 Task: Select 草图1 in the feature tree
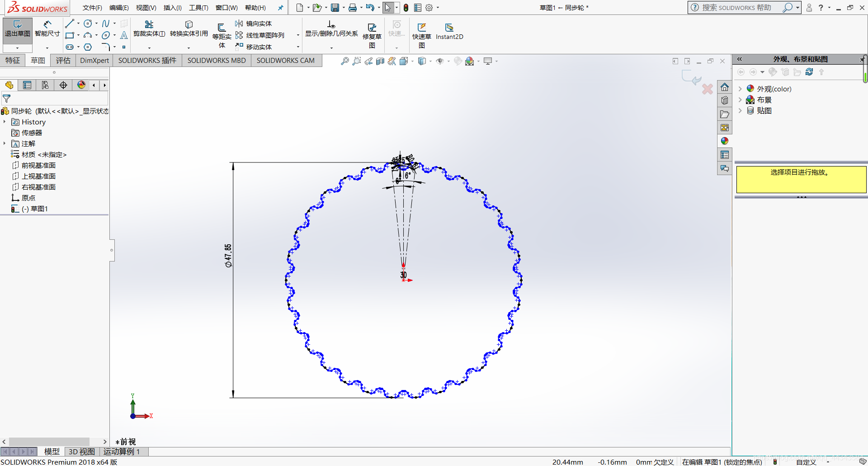pyautogui.click(x=39, y=209)
